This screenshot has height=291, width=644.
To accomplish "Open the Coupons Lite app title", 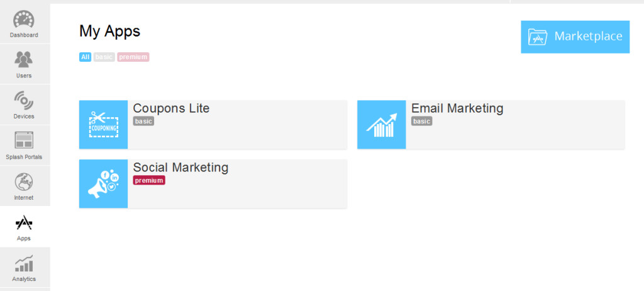I will (171, 108).
